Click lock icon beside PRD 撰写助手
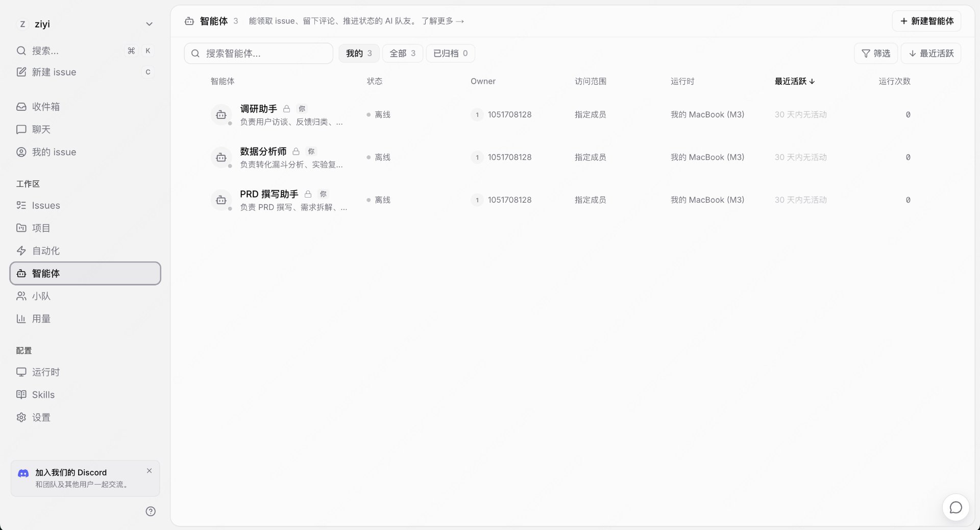980x530 pixels. (x=308, y=194)
